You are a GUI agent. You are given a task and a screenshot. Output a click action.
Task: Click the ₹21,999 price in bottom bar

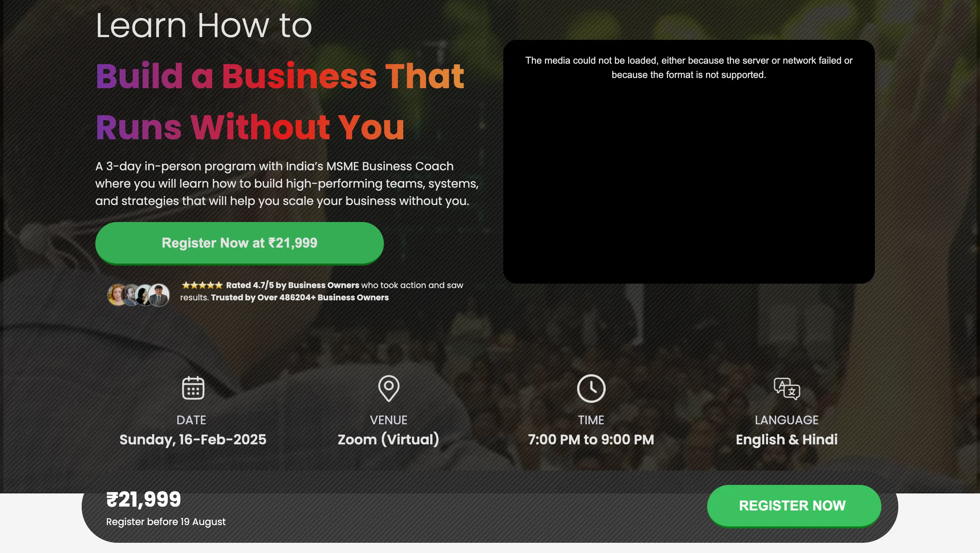pyautogui.click(x=143, y=499)
